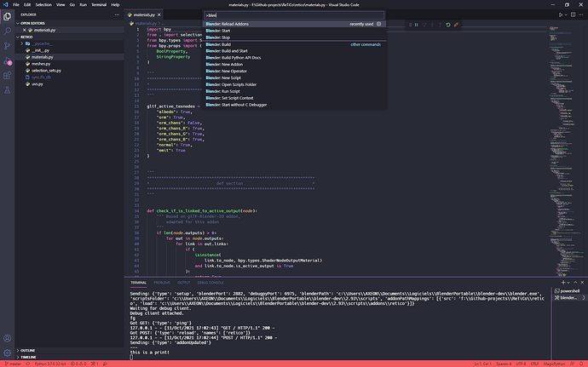
Task: Click the Explorer more actions ellipsis
Action: 117,14
